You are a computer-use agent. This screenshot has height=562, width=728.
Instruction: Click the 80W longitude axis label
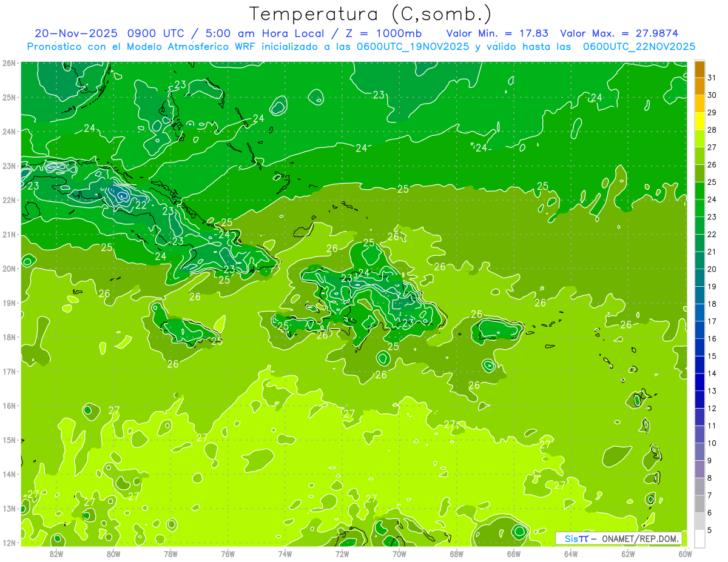point(113,553)
